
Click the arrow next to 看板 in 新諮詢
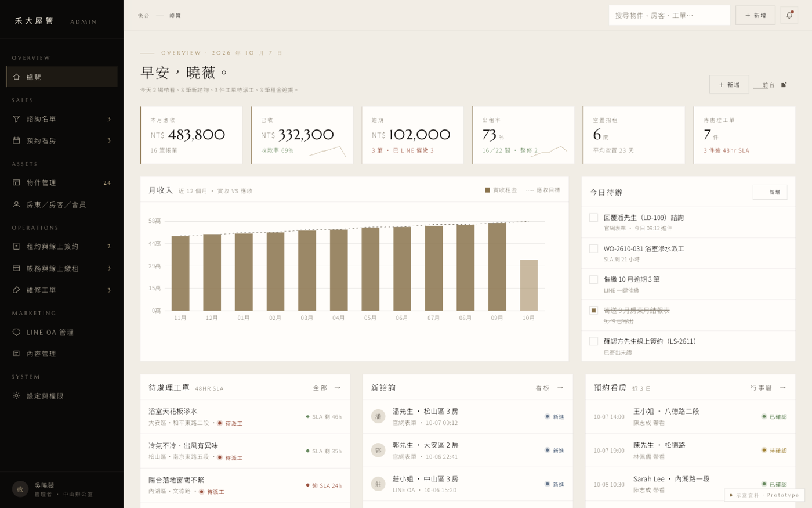point(560,387)
